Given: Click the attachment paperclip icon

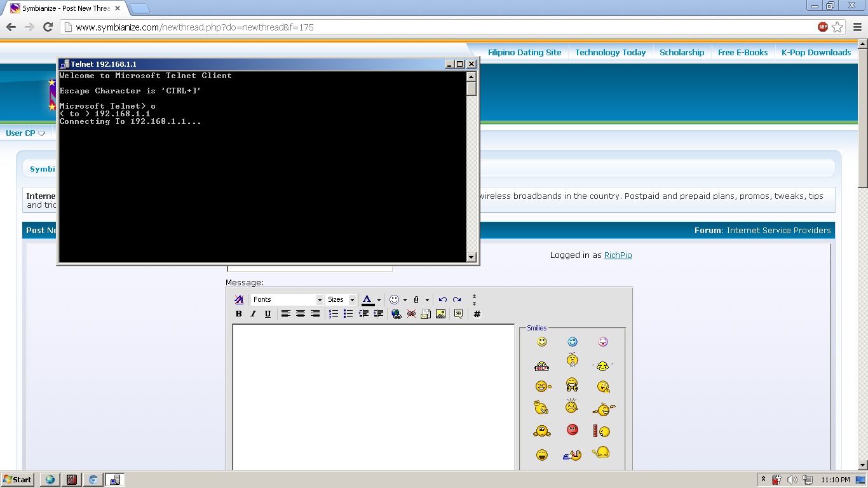Looking at the screenshot, I should pos(417,300).
